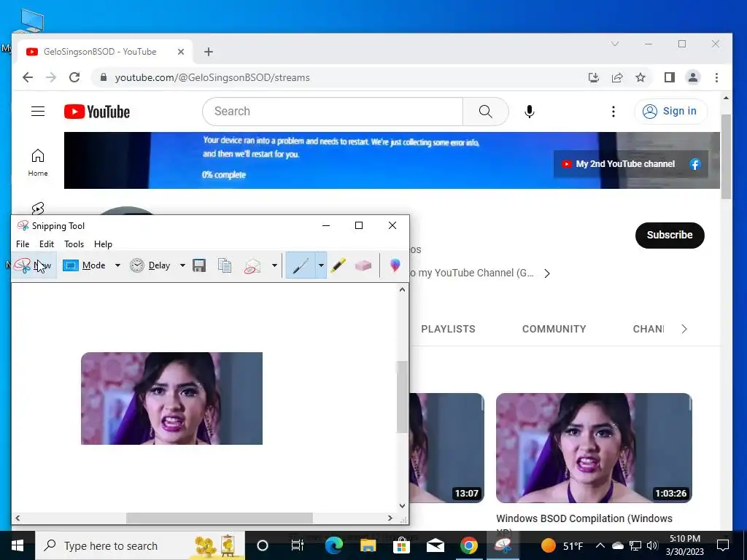This screenshot has width=747, height=560.
Task: Open Shorts in the YouTube sidebar
Action: [38, 208]
